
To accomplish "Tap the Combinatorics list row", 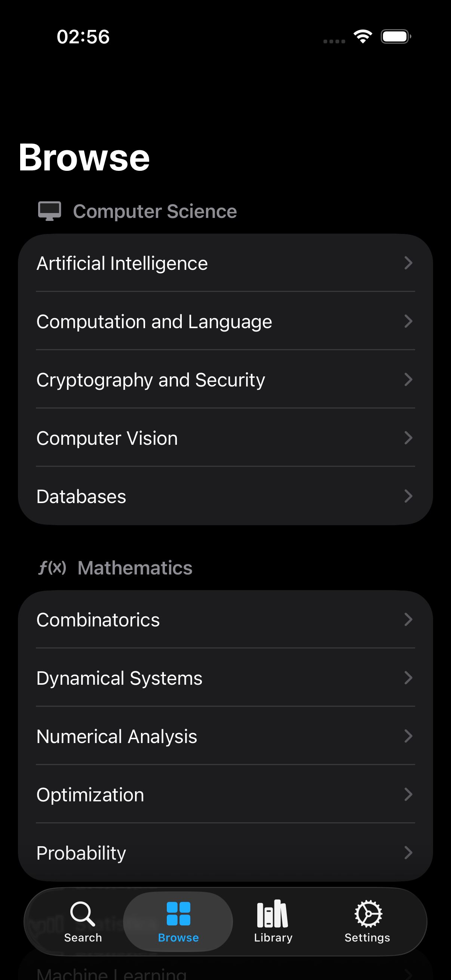I will 98,620.
